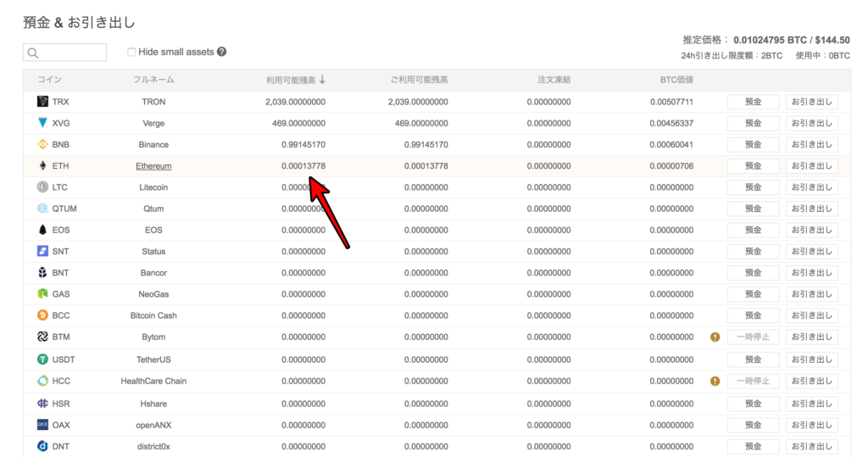Click お引き出し button for BNB
The height and width of the screenshot is (457, 868).
(811, 145)
